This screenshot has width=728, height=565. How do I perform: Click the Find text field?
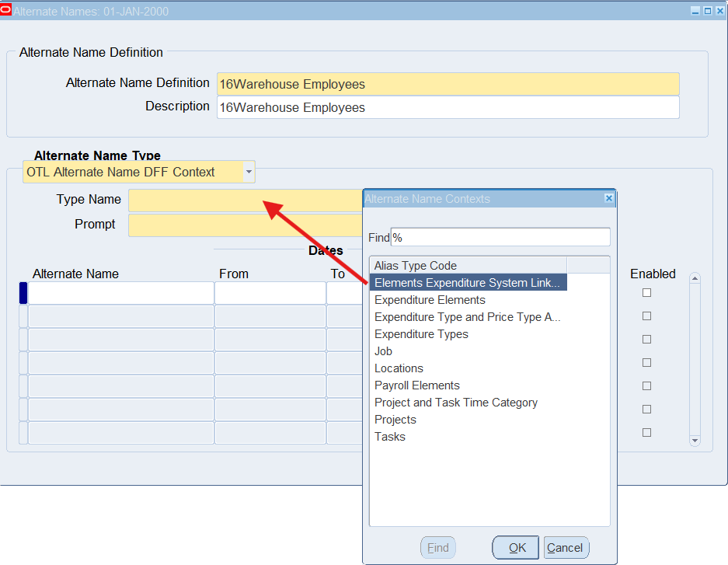coord(500,238)
